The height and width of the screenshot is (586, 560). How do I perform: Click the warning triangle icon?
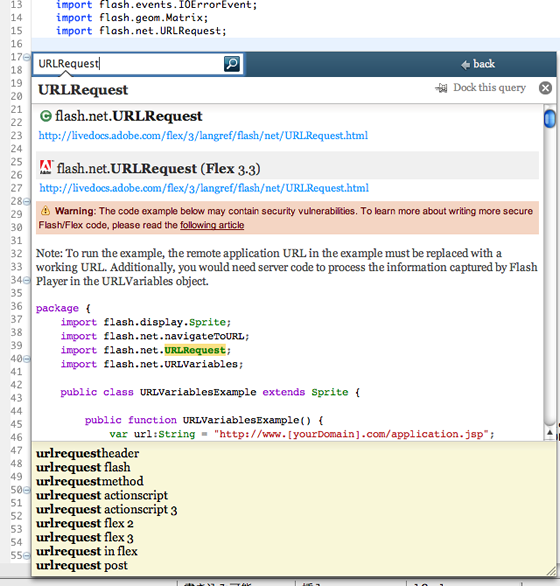click(45, 210)
